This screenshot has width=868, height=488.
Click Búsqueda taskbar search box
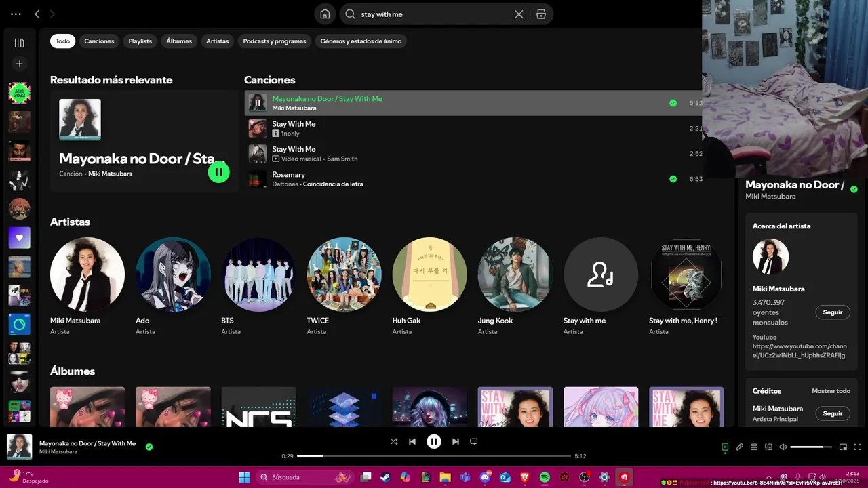coord(306,477)
